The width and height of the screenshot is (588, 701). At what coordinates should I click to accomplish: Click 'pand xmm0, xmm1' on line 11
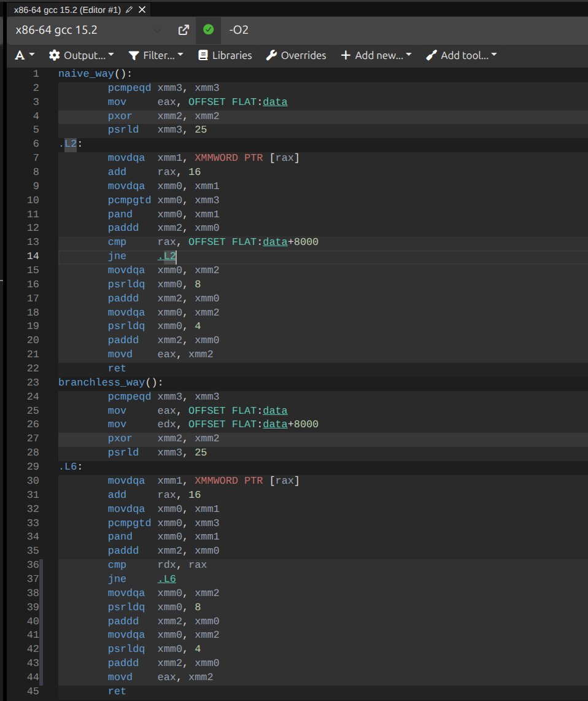tap(163, 215)
